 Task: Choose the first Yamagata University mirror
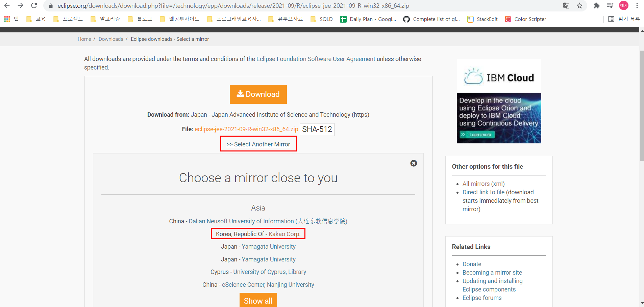269,247
